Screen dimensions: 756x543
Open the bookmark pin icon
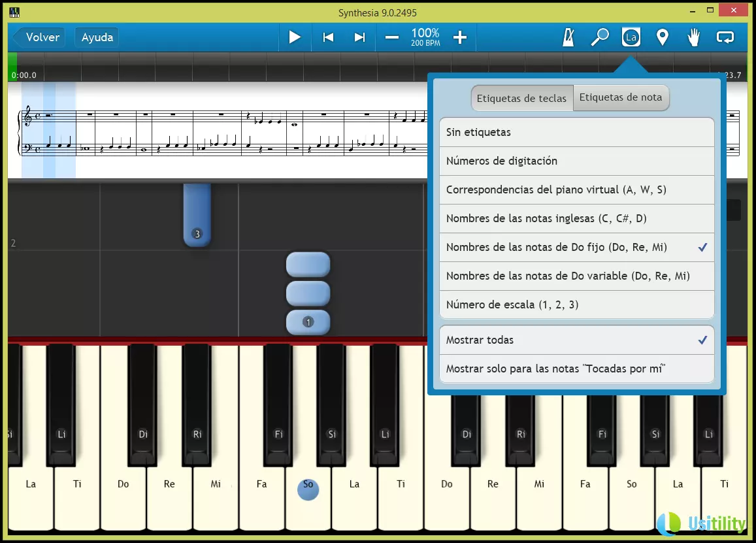click(663, 37)
